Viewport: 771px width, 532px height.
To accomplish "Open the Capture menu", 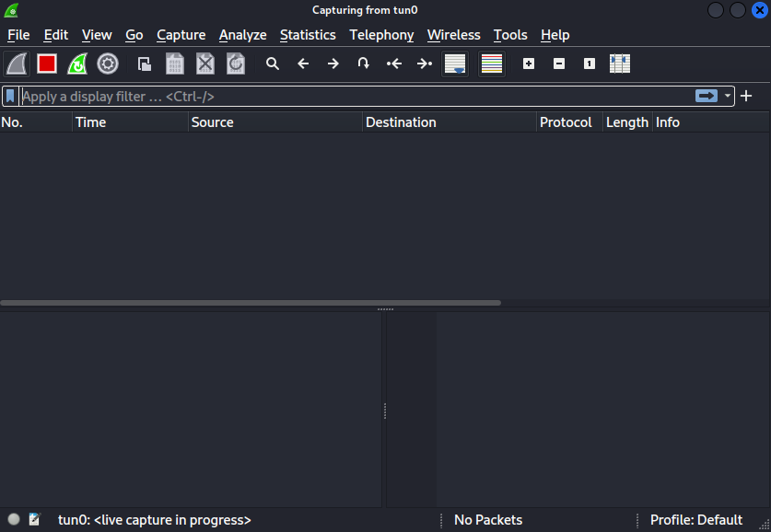I will click(181, 35).
